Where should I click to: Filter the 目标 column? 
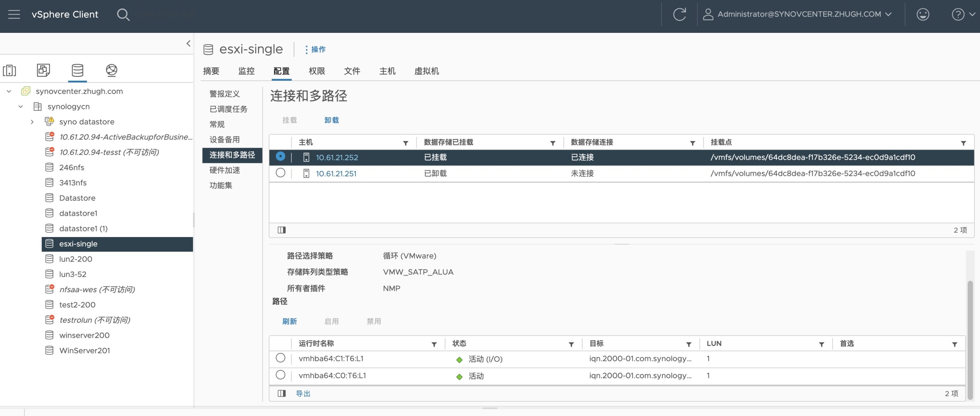[x=689, y=344]
